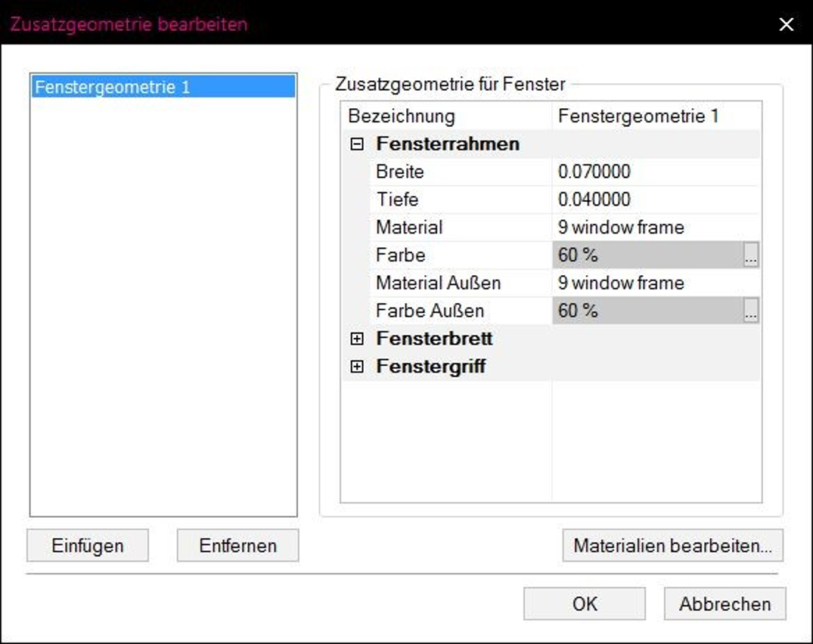Image resolution: width=813 pixels, height=644 pixels.
Task: Edit the Breite value 0.070000
Action: pos(656,172)
